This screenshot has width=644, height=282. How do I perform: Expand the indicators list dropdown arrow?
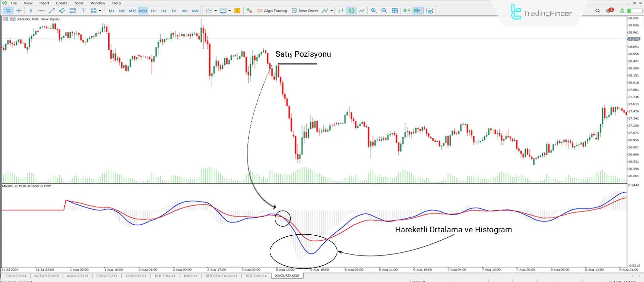click(x=331, y=11)
